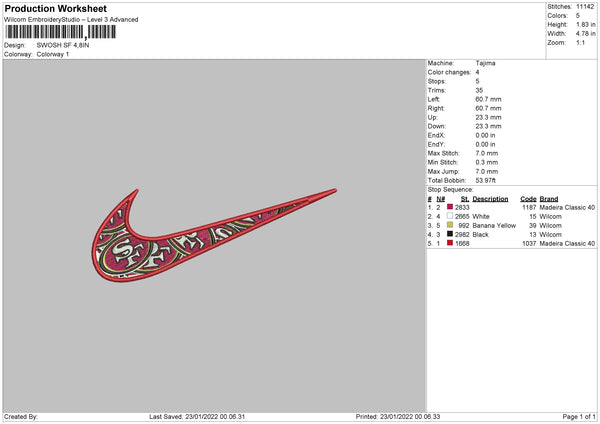Image resolution: width=600 pixels, height=424 pixels.
Task: Click the Min Stitch value '0.3 mm'
Action: [487, 162]
